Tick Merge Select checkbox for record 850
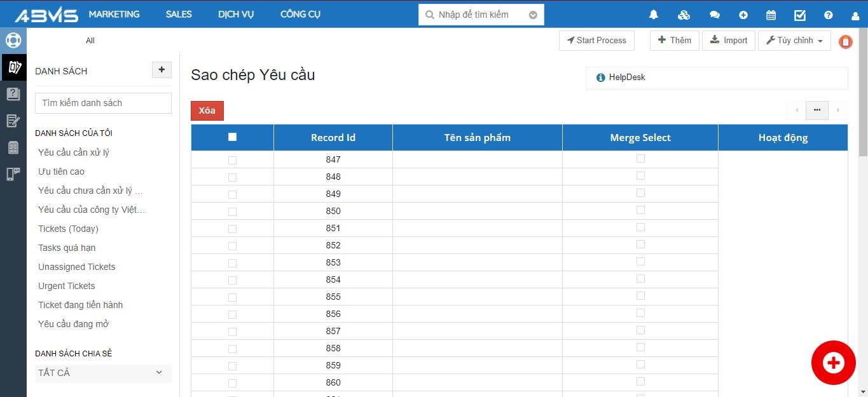This screenshot has height=397, width=868. tap(640, 210)
